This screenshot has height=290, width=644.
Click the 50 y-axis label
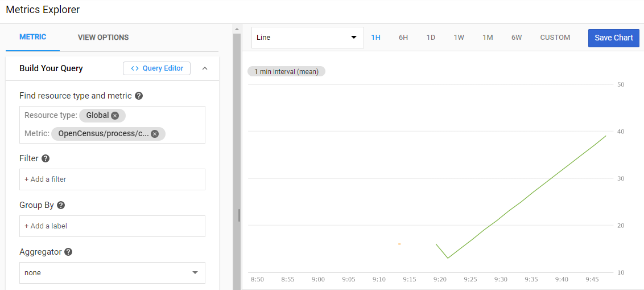pos(621,85)
